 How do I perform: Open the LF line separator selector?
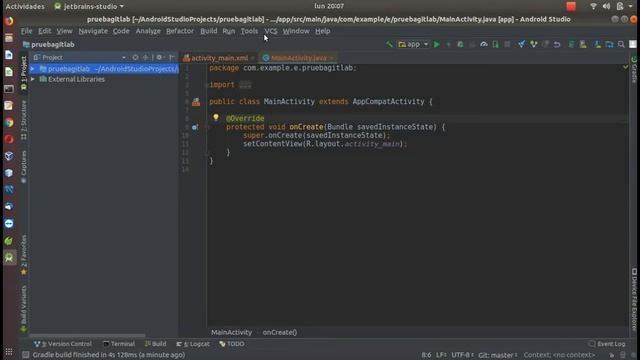441,355
